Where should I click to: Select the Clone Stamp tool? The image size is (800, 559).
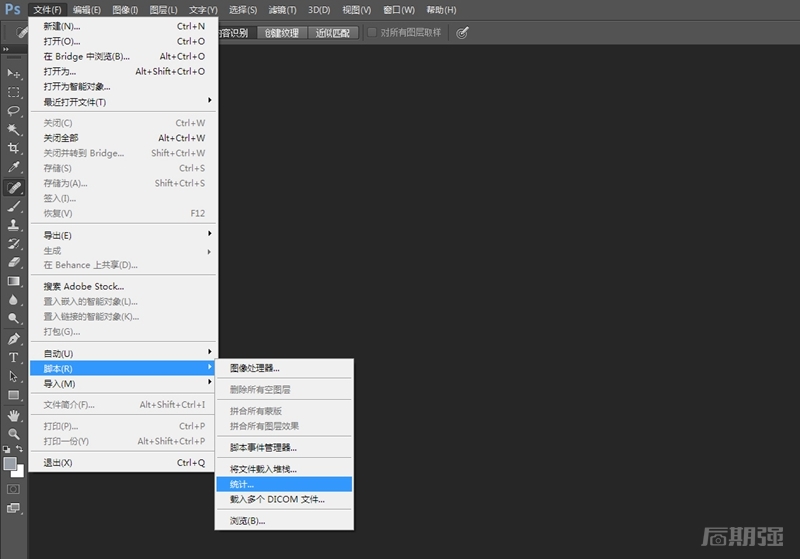(x=14, y=225)
